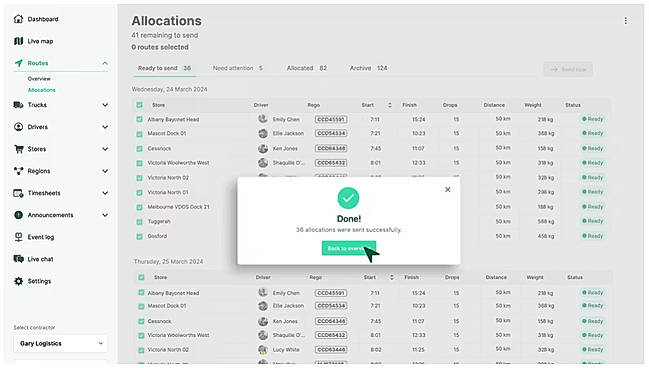Screen dimensions: 649x368
Task: Switch to the Need attention tab
Action: click(238, 68)
